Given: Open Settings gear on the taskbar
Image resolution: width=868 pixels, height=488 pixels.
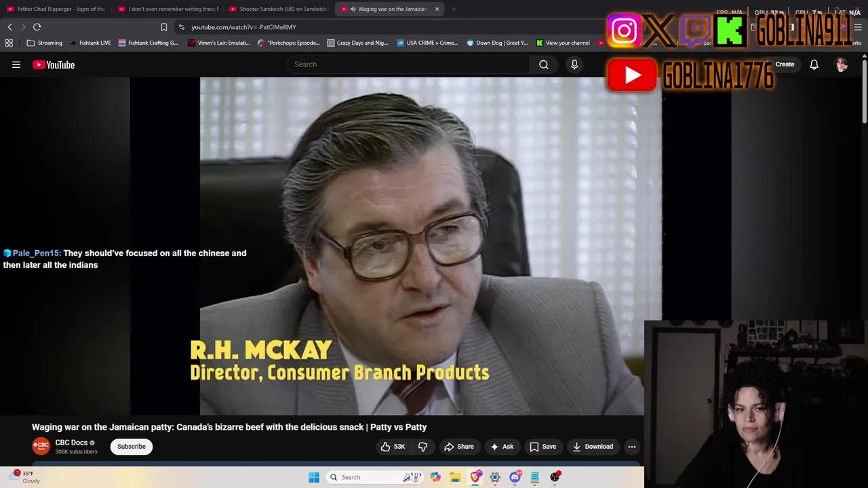Looking at the screenshot, I should (495, 477).
